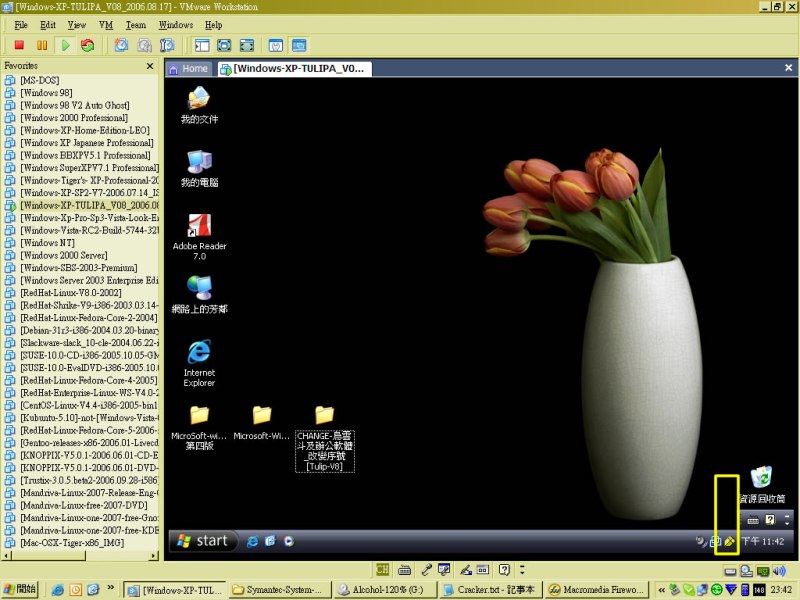Launch Internet Explorer from guest quick launch
Viewport: 800px width, 600px height.
tap(252, 541)
